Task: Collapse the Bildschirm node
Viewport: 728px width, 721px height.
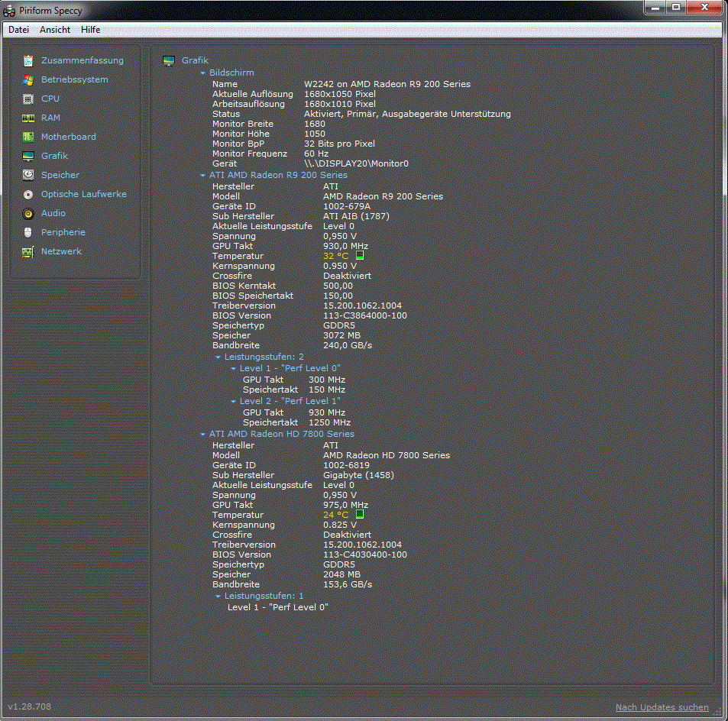Action: pyautogui.click(x=203, y=73)
